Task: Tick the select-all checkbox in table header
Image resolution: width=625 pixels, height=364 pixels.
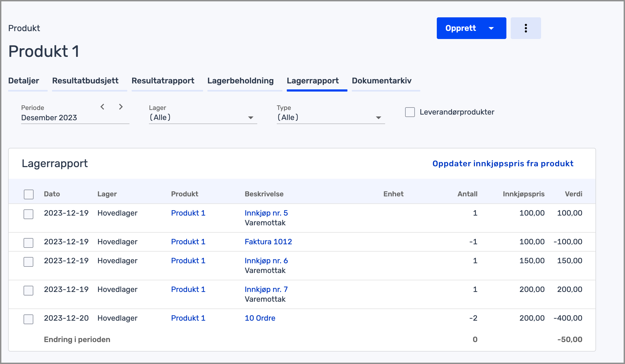Action: click(x=29, y=194)
